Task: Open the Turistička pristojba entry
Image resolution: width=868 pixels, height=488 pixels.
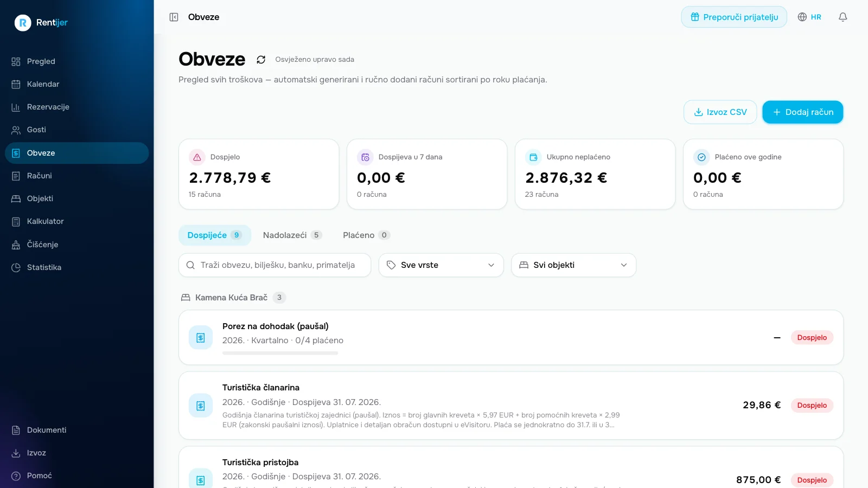Action: [511, 467]
